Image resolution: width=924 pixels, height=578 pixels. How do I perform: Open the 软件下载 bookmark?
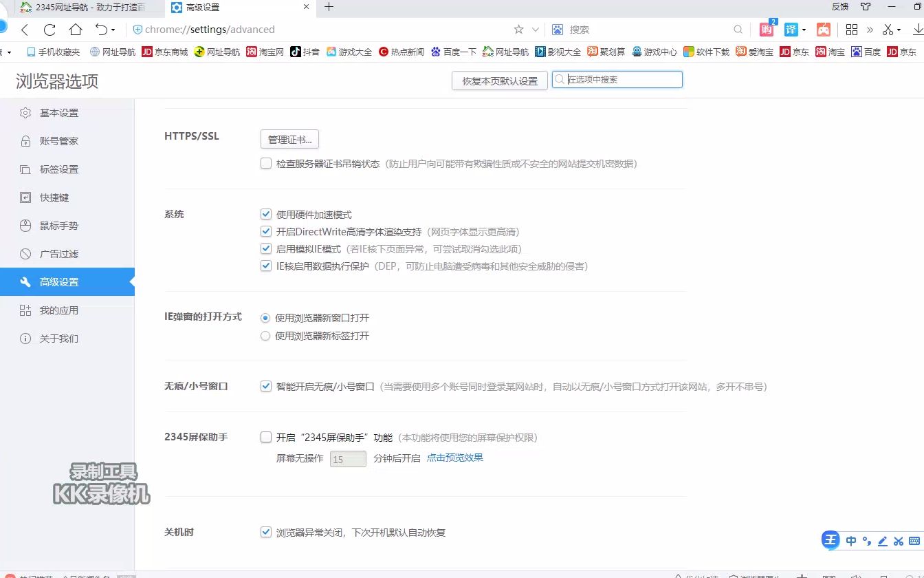[x=707, y=52]
